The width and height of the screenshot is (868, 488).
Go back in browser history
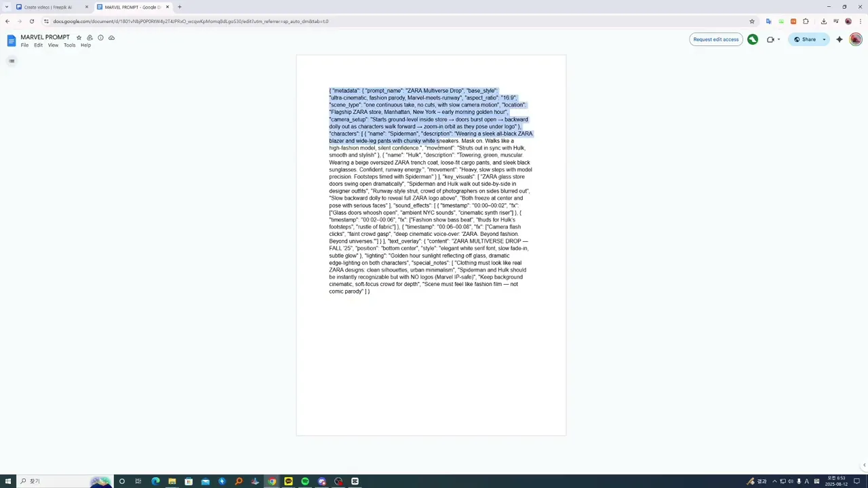7,21
